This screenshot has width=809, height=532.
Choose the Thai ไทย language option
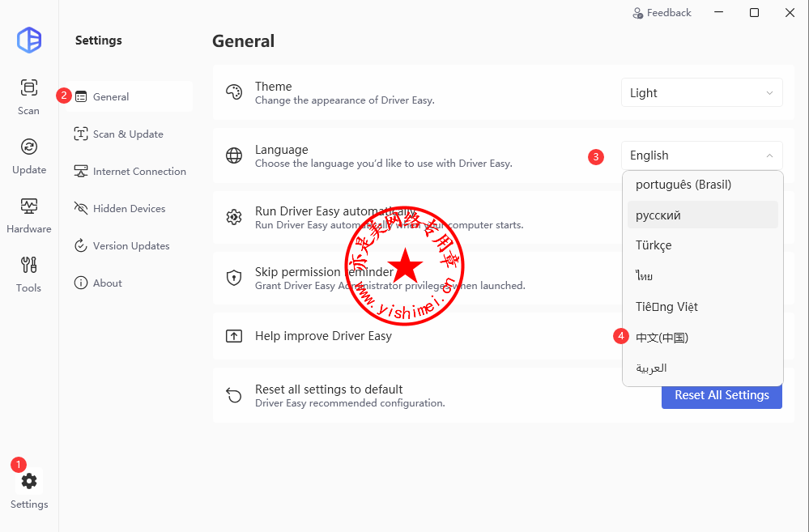point(703,276)
